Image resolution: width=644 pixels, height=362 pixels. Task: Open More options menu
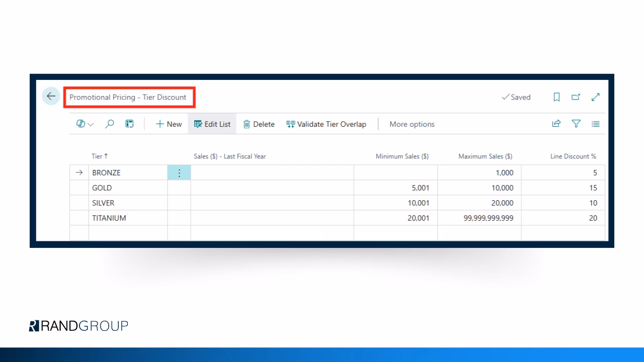coord(412,124)
